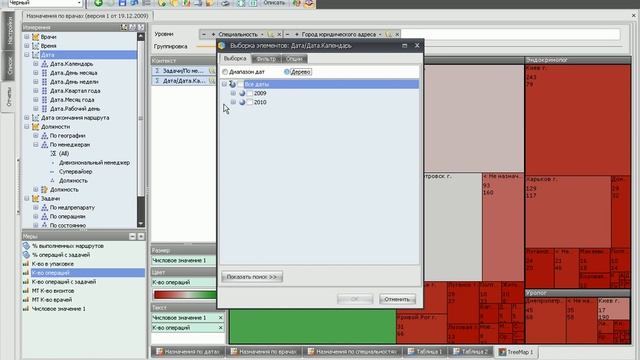The image size is (640, 360).
Task: Click filter icon on Специальность chip
Action: point(270,34)
